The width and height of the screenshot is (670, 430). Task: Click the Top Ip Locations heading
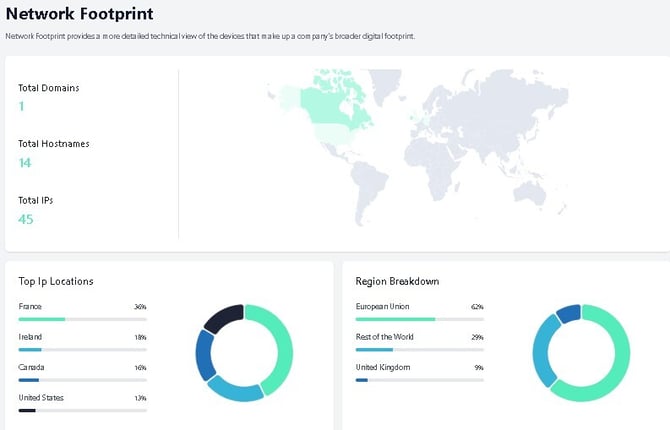(56, 281)
